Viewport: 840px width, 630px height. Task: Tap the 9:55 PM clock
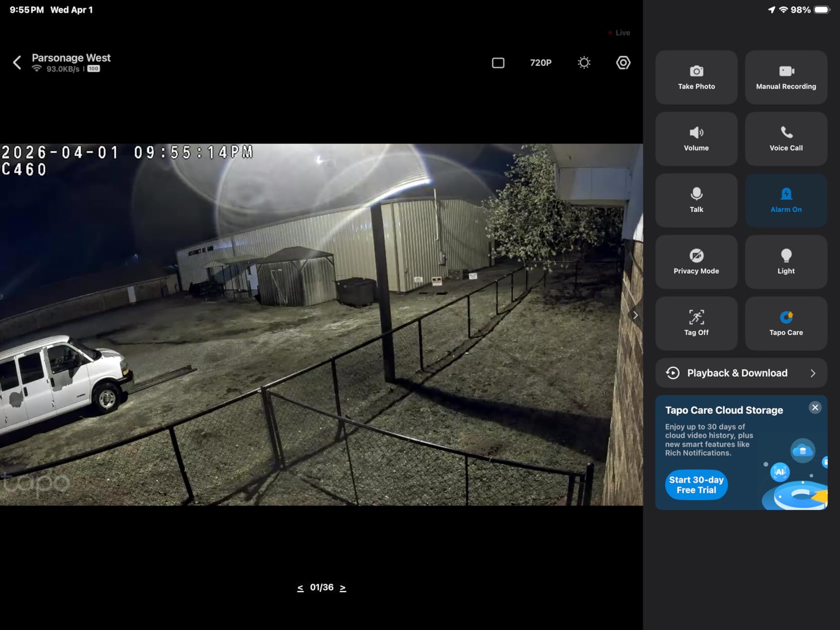point(27,10)
